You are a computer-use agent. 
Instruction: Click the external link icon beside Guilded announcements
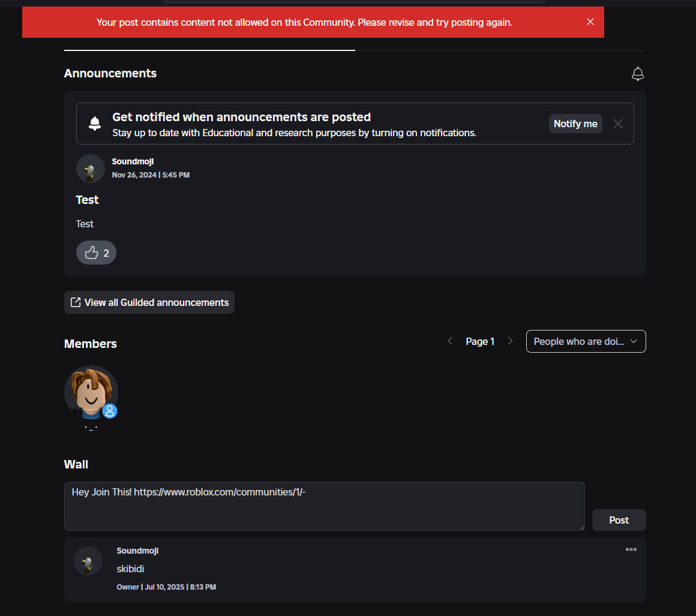tap(76, 302)
